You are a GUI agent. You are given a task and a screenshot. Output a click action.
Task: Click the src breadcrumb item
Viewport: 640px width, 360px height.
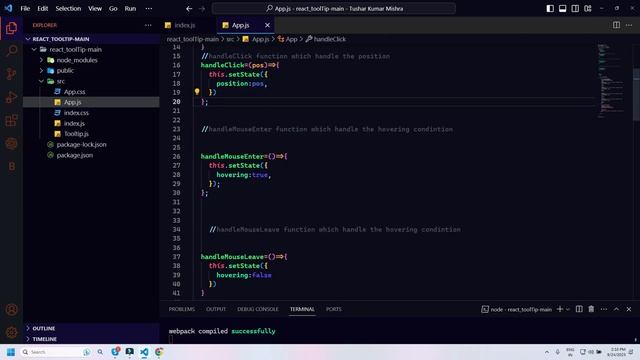pyautogui.click(x=230, y=39)
